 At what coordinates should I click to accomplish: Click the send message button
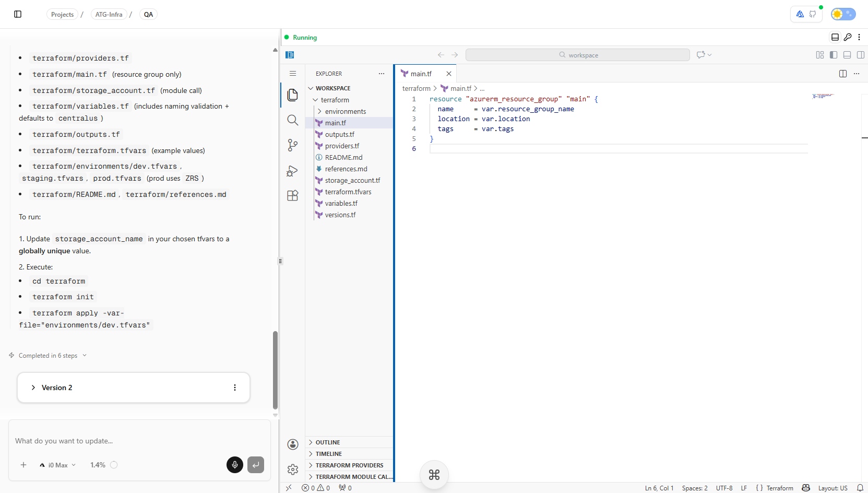(255, 465)
